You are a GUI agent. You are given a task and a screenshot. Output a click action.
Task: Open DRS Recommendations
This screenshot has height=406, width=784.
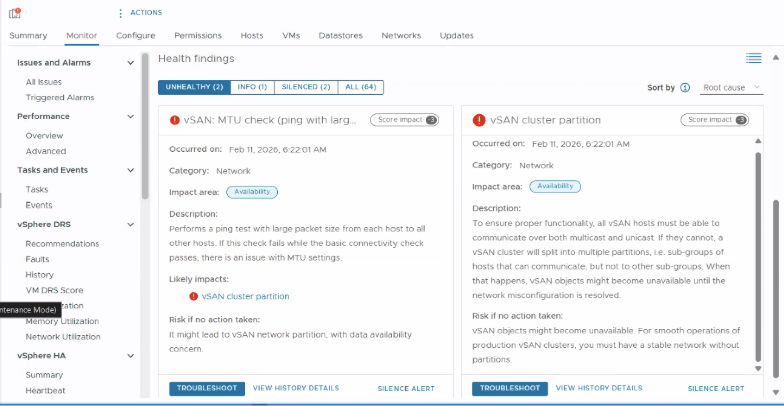coord(62,244)
